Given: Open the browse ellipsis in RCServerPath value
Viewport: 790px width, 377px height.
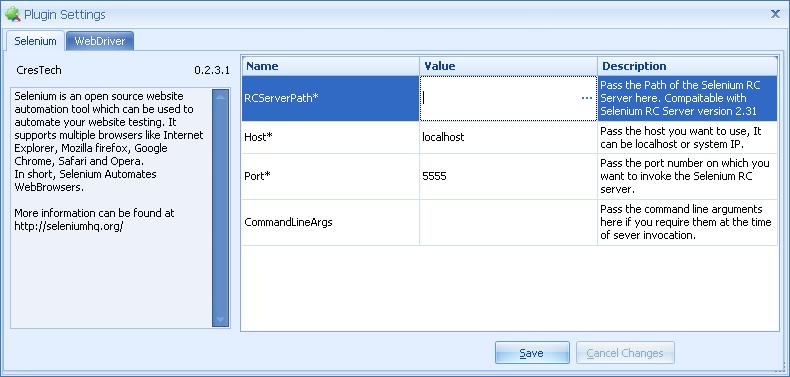Looking at the screenshot, I should pos(586,98).
